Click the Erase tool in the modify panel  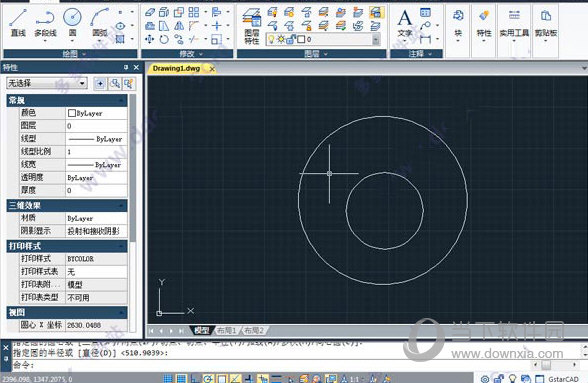(150, 12)
